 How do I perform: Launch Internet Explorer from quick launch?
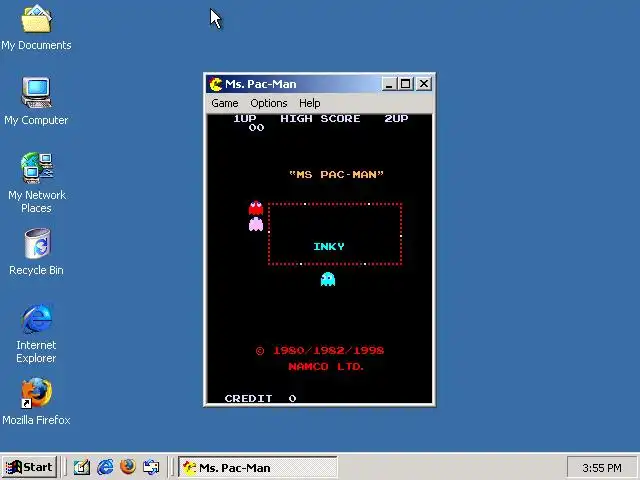(105, 467)
